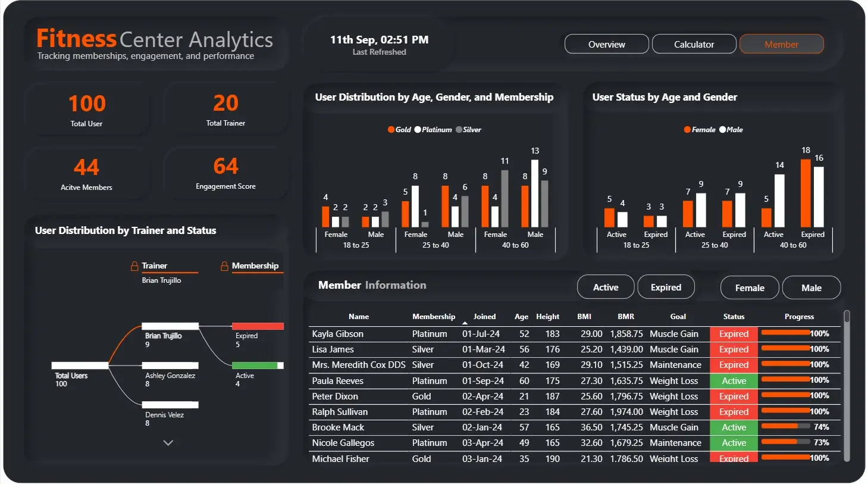The height and width of the screenshot is (484, 868).
Task: Open the Calculator page
Action: click(x=694, y=45)
